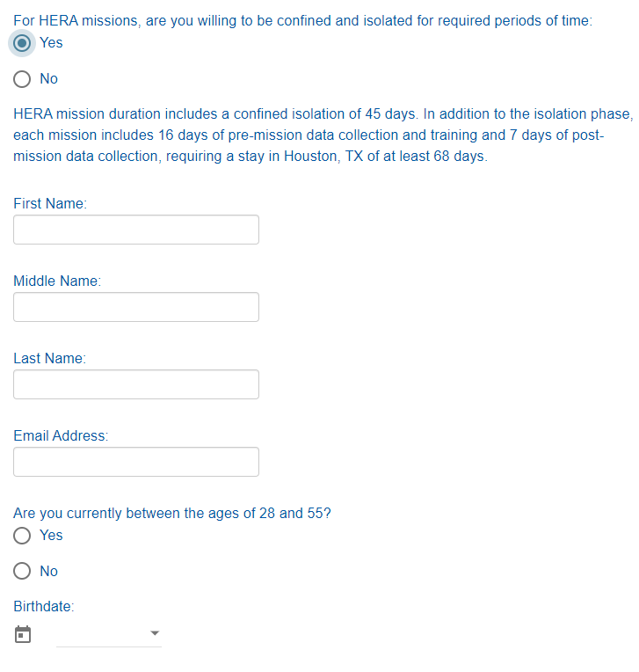639x672 pixels.
Task: Click the HERA mission duration paragraph
Action: (322, 135)
